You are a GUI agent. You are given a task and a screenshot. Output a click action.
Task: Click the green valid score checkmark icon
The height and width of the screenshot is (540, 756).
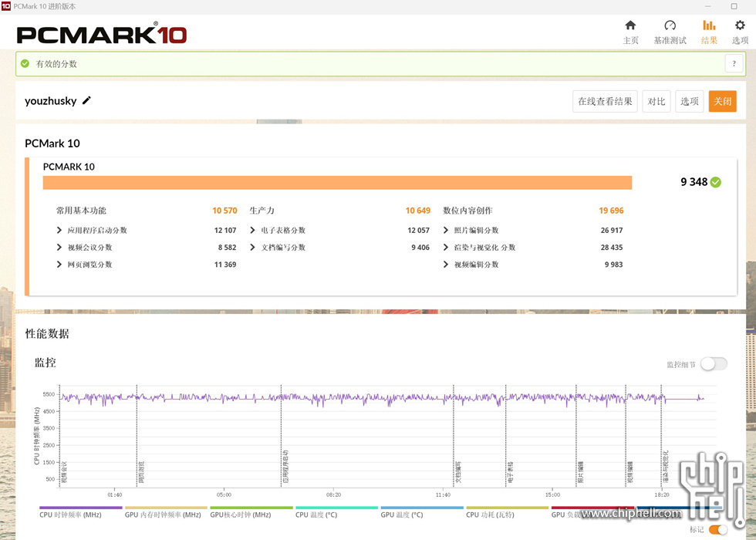coord(25,63)
